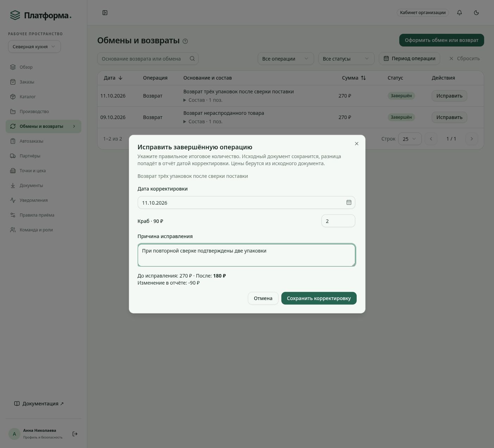
Task: Go to previous page arrow
Action: coord(431,139)
